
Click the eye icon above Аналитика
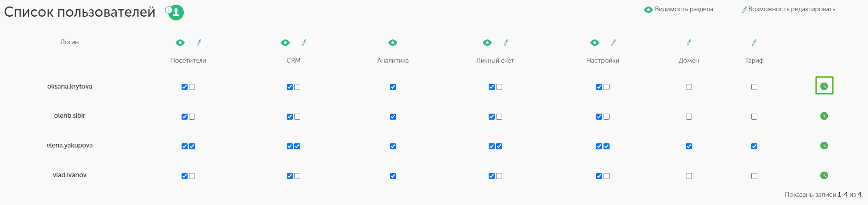(x=393, y=43)
